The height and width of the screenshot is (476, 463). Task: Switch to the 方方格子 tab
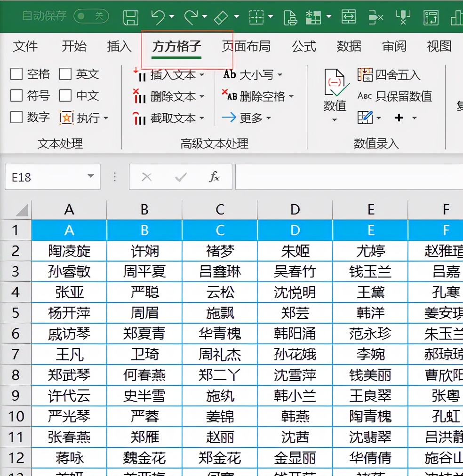[177, 47]
